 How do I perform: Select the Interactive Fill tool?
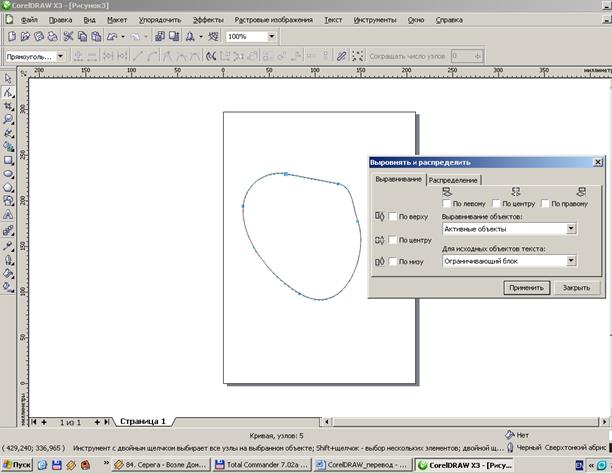[8, 287]
